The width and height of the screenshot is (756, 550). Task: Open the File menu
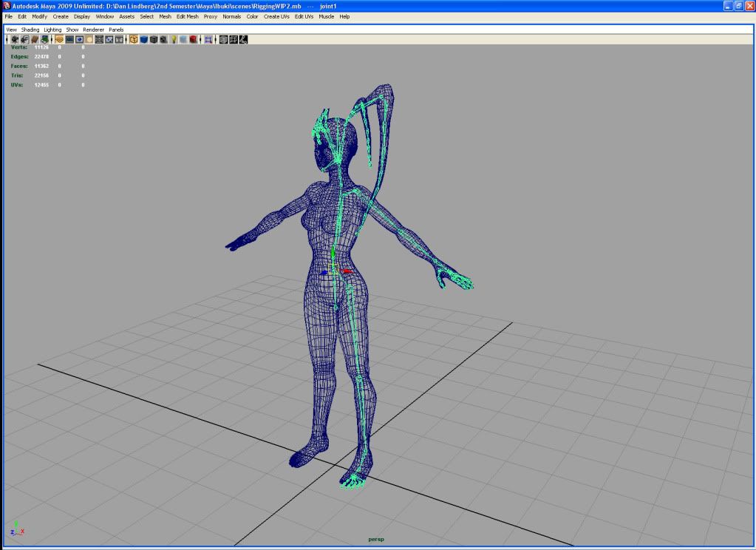tap(9, 16)
